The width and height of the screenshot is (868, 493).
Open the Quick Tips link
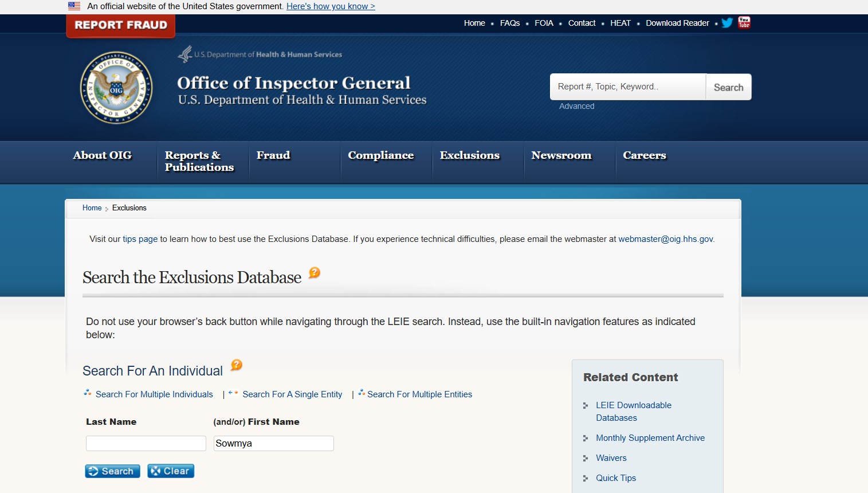[x=616, y=478]
